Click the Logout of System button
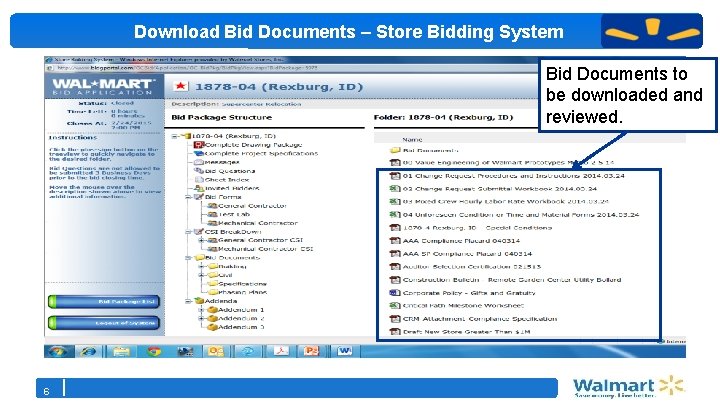This screenshot has width=720, height=405. pos(104,323)
